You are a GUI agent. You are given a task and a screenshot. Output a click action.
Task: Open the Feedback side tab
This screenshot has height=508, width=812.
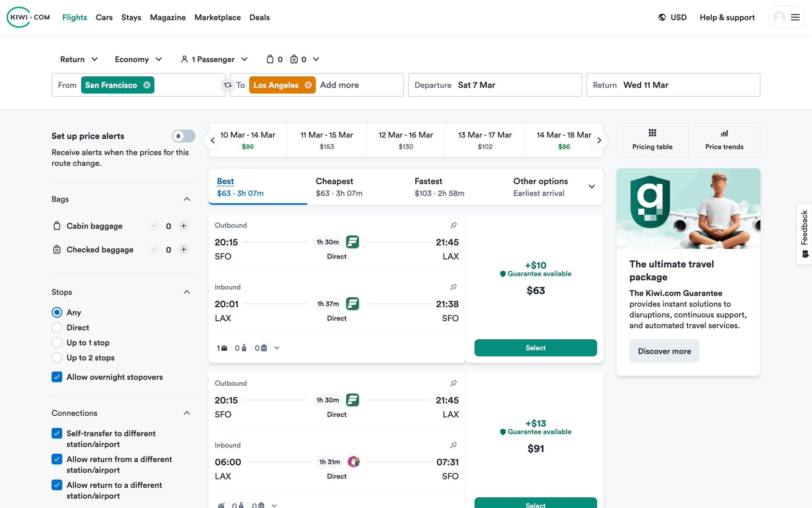[804, 234]
